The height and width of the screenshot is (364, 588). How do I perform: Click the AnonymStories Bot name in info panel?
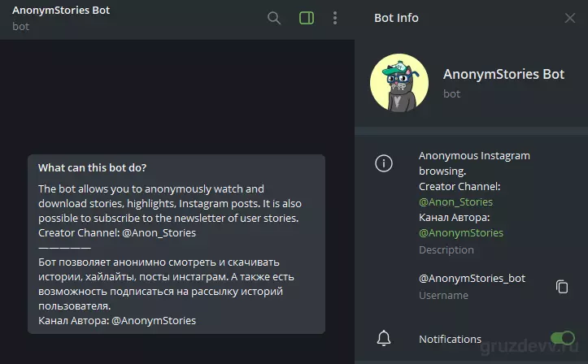click(503, 74)
